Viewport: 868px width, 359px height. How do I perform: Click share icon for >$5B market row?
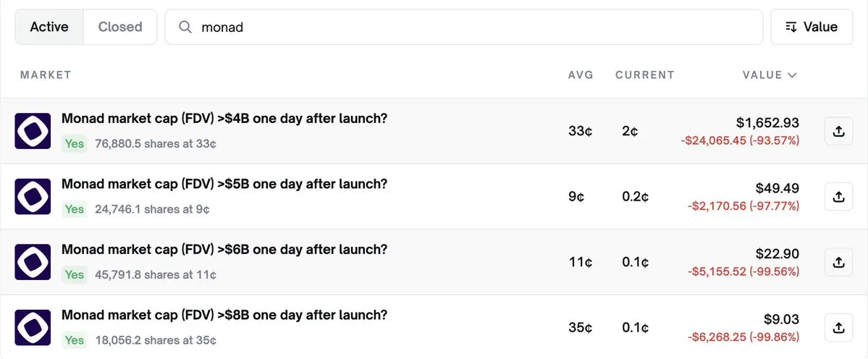click(838, 197)
